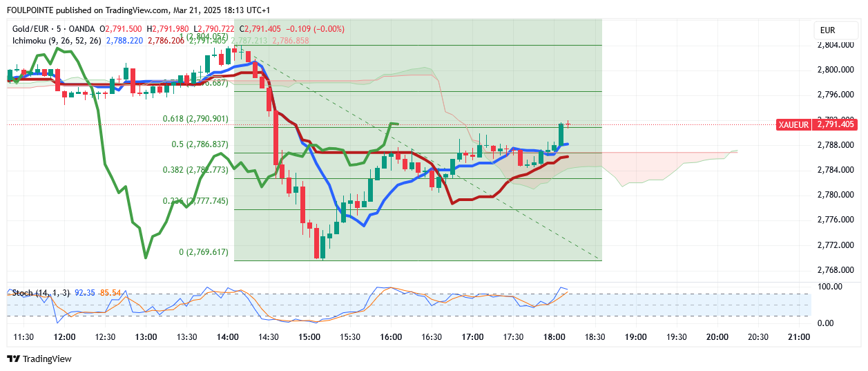Click the 18:00 time axis label
The image size is (868, 371).
point(554,337)
